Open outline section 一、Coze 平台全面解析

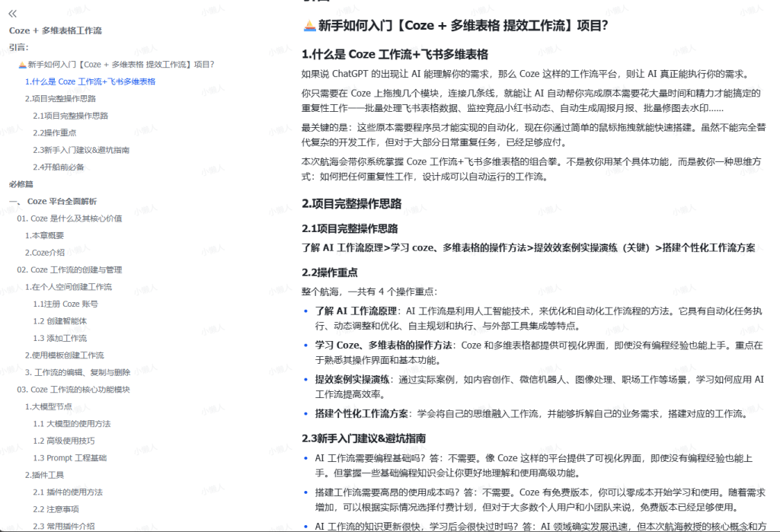(53, 202)
